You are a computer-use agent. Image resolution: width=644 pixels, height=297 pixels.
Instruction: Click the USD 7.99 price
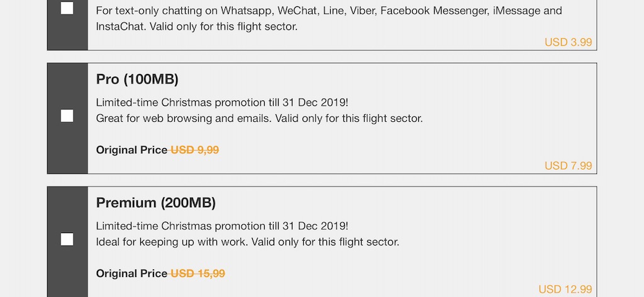(568, 166)
